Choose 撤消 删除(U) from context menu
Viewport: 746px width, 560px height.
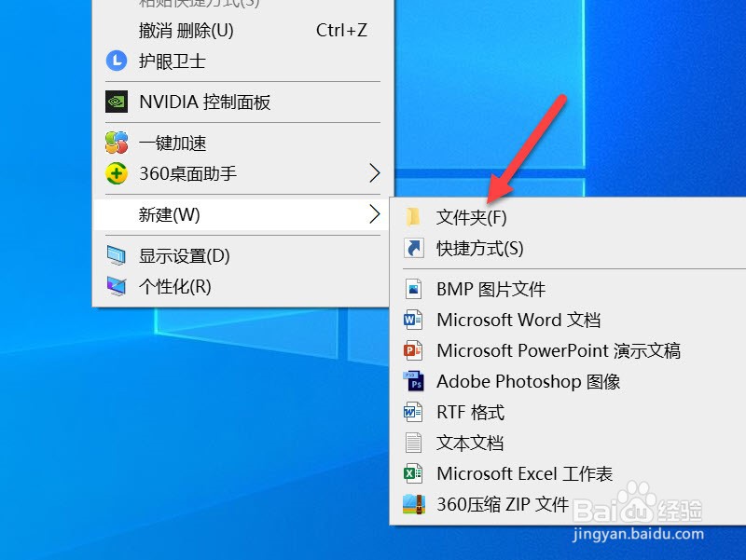[x=242, y=31]
